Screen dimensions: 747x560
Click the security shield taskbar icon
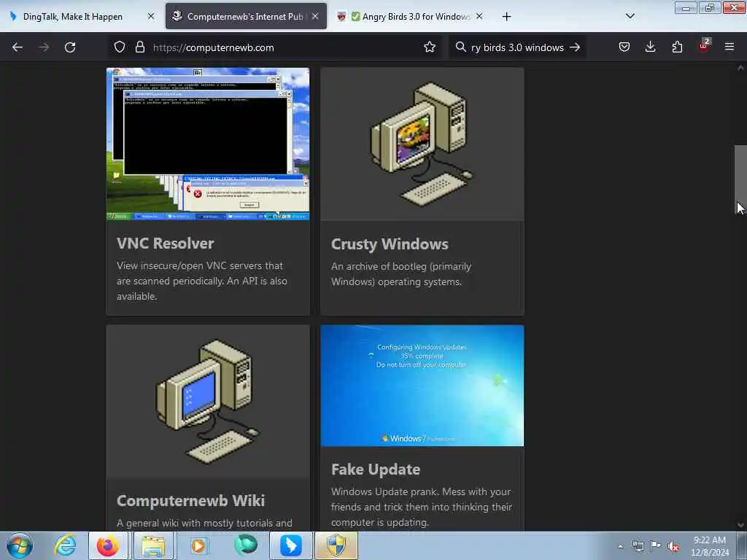tap(336, 545)
